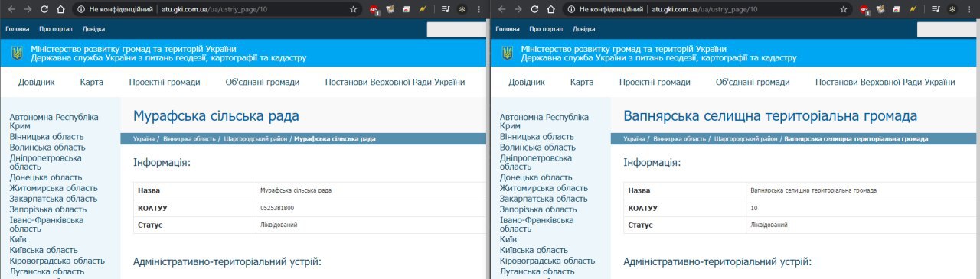
Task: Go back in the right browser window
Action: pyautogui.click(x=501, y=9)
